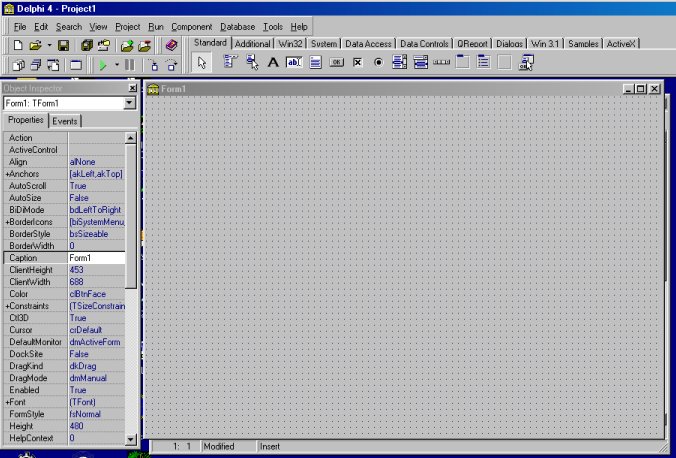Open the Project menu
The width and height of the screenshot is (676, 458).
point(128,27)
